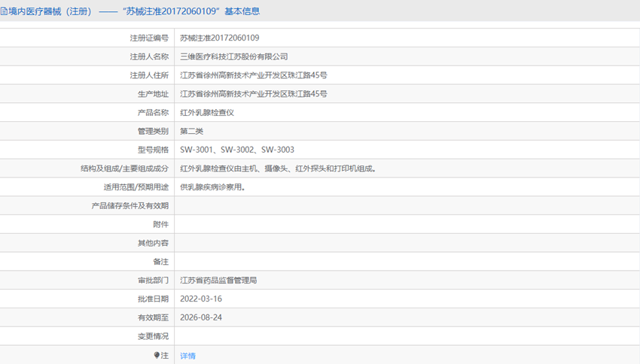This screenshot has width=640, height=364.
Task: Click the registrant name 三维医疗科技江苏股份有限公司
Action: (x=233, y=56)
